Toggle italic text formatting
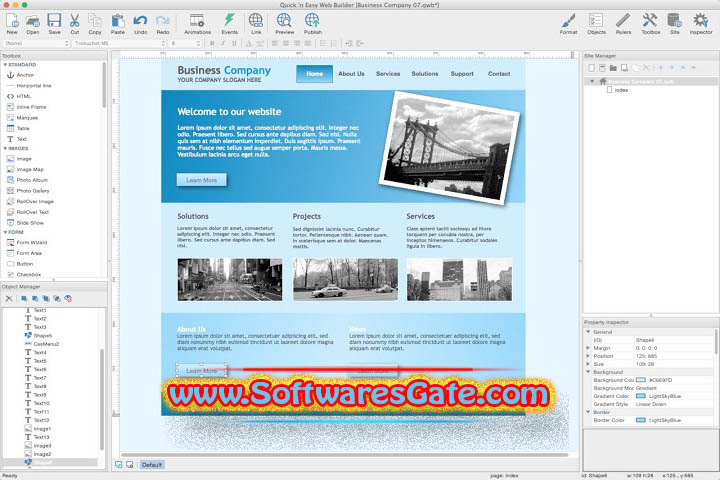 (x=223, y=44)
